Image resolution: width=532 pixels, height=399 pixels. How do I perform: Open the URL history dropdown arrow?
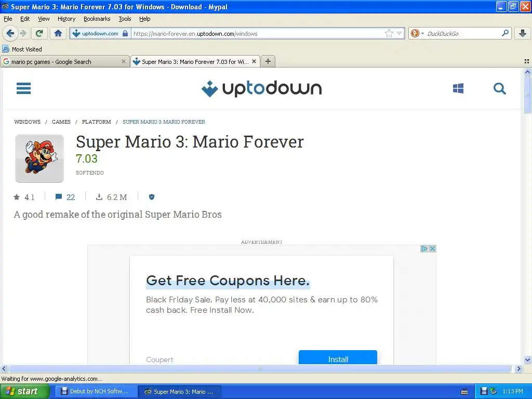[400, 33]
